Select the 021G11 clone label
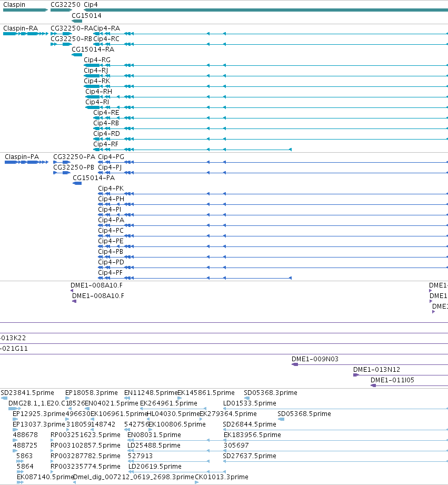The width and height of the screenshot is (448, 485). (x=14, y=348)
